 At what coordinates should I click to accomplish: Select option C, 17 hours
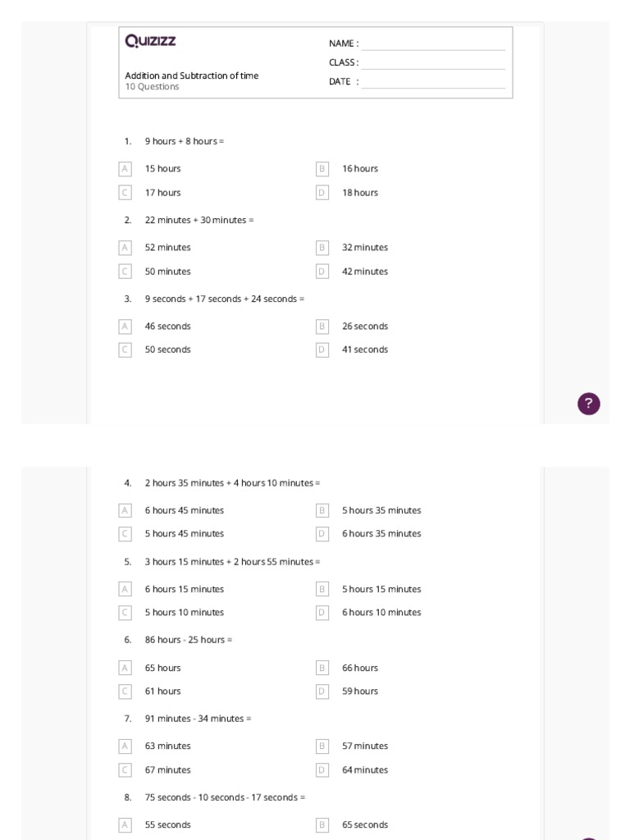click(x=126, y=193)
